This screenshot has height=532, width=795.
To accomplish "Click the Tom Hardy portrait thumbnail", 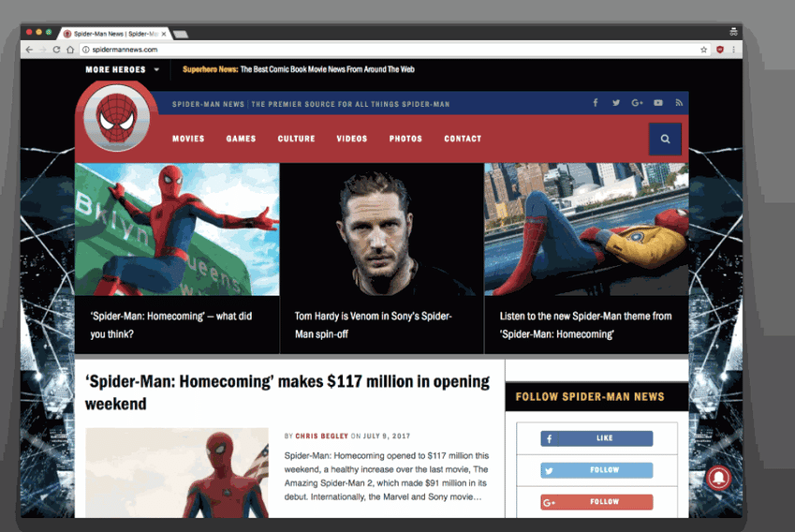I will click(x=382, y=229).
